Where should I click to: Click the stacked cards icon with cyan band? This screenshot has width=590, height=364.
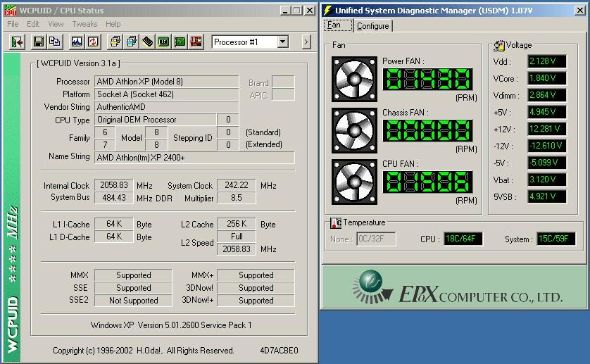tap(132, 42)
